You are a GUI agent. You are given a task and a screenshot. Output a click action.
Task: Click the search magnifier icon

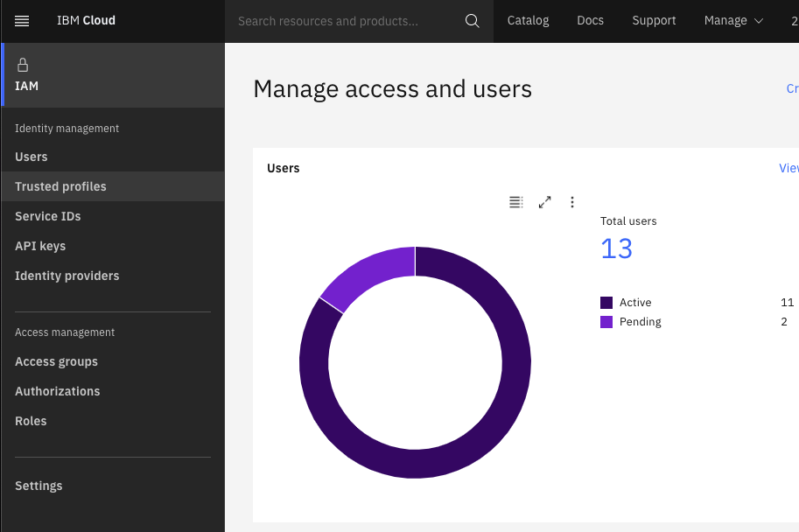[x=473, y=21]
